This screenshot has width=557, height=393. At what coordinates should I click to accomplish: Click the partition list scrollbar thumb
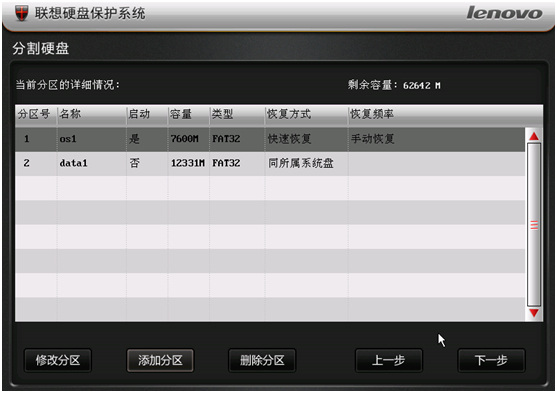click(x=534, y=225)
